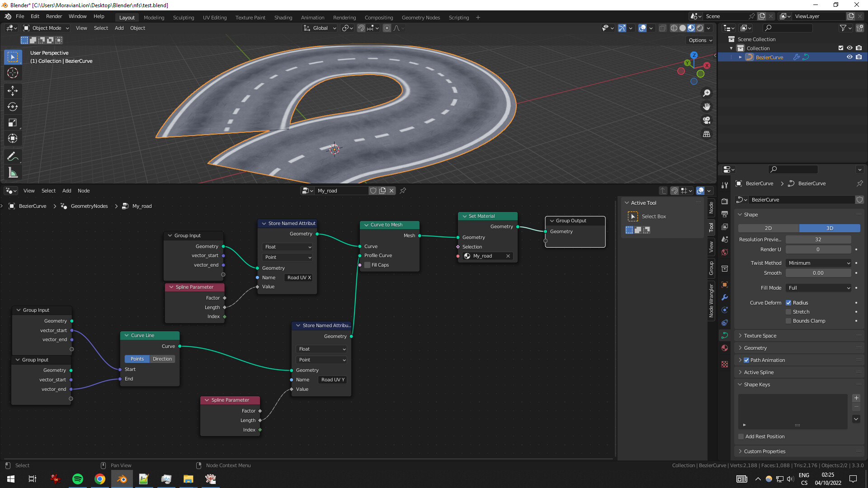Set curve shape to 2D
The width and height of the screenshot is (868, 488).
[768, 228]
